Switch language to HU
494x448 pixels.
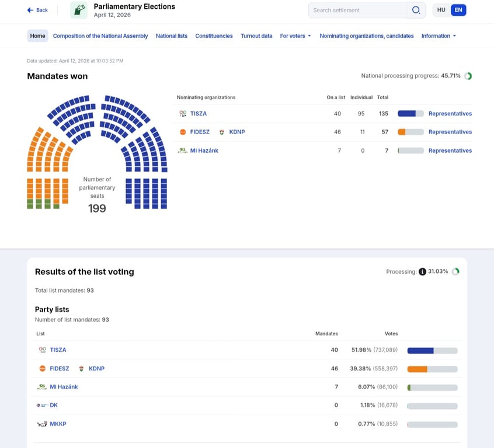tap(441, 10)
